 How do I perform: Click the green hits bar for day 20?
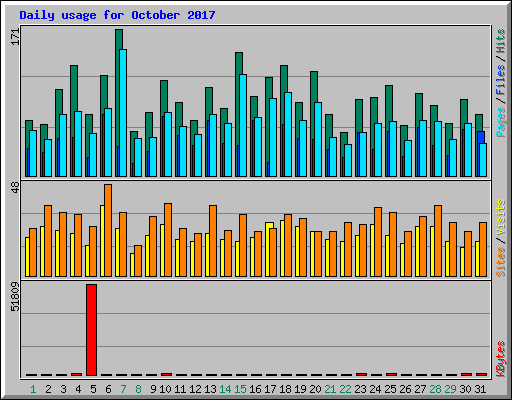tap(314, 87)
